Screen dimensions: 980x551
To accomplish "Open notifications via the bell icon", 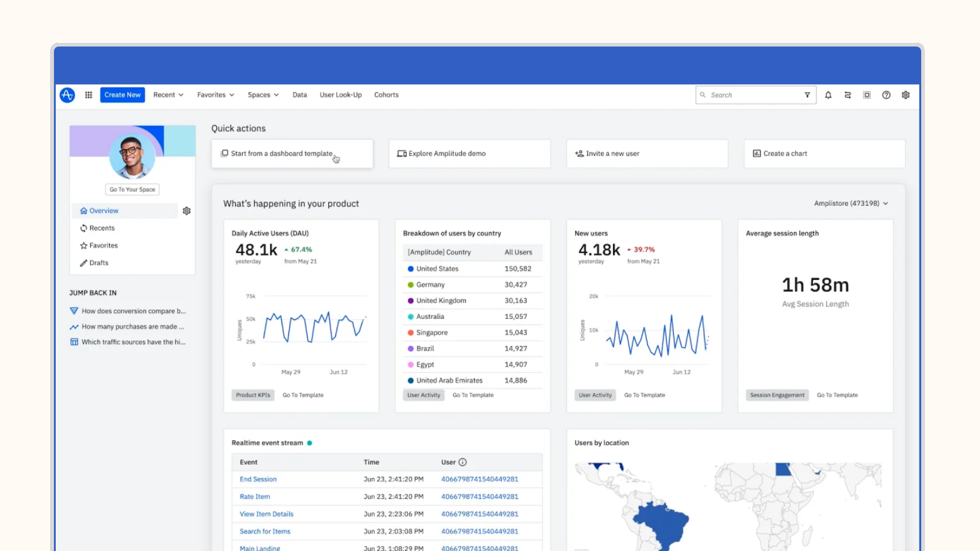I will [x=828, y=95].
